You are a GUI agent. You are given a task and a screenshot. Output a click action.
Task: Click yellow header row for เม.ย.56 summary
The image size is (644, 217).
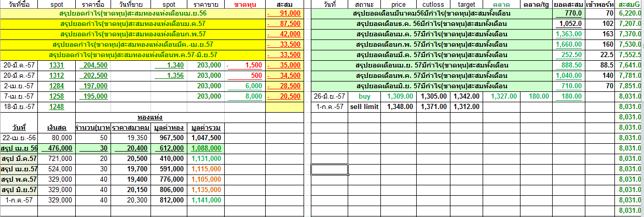pyautogui.click(x=133, y=13)
